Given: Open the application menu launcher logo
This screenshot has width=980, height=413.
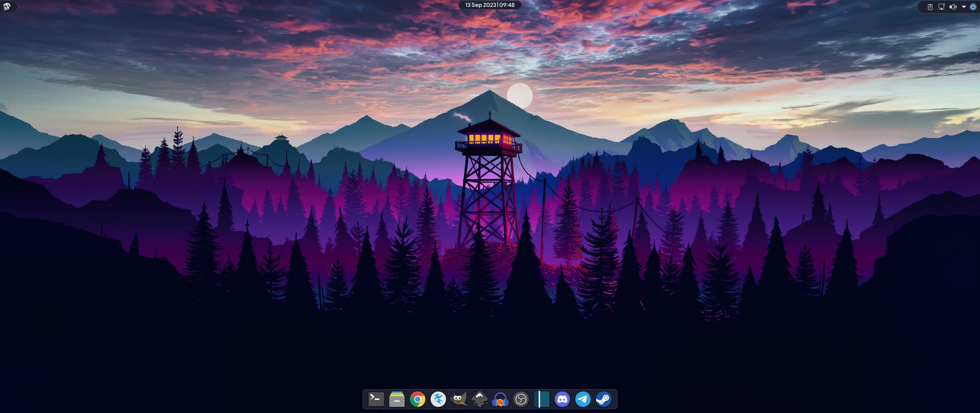Looking at the screenshot, I should click(x=7, y=7).
